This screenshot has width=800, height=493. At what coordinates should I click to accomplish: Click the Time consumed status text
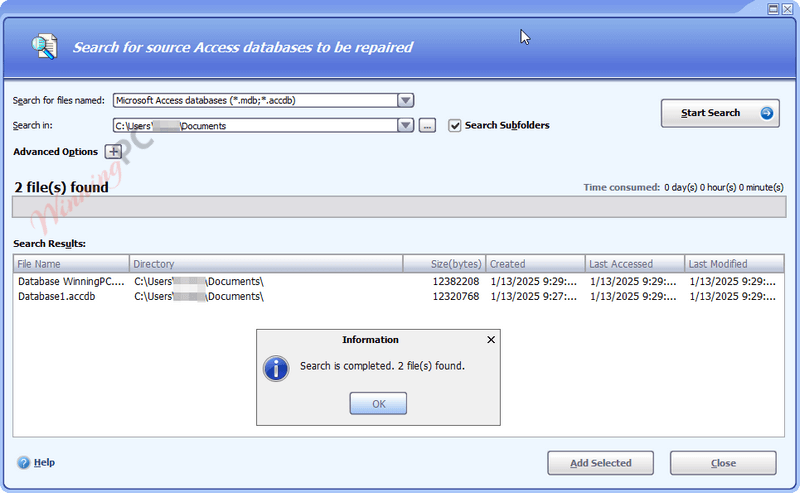[x=683, y=187]
